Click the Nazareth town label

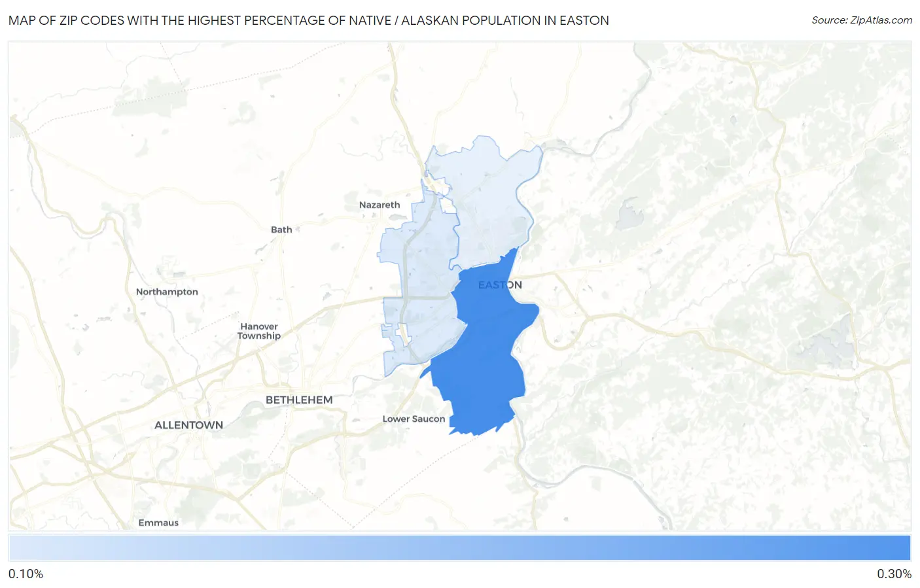click(380, 205)
